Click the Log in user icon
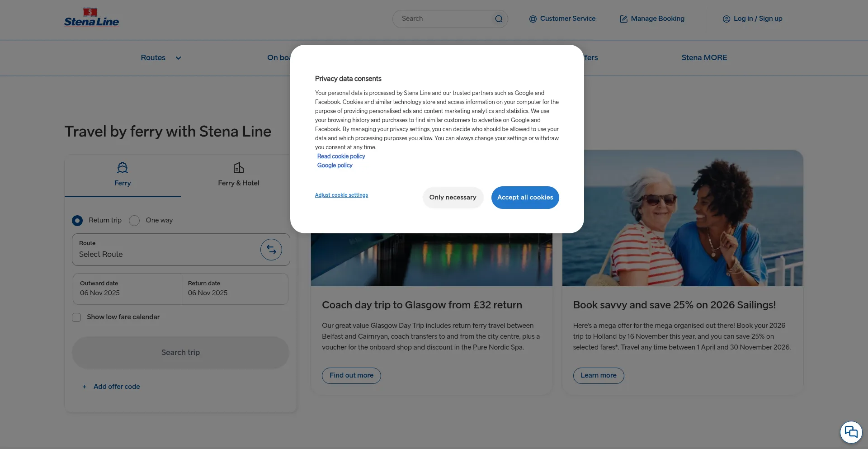 pos(726,19)
